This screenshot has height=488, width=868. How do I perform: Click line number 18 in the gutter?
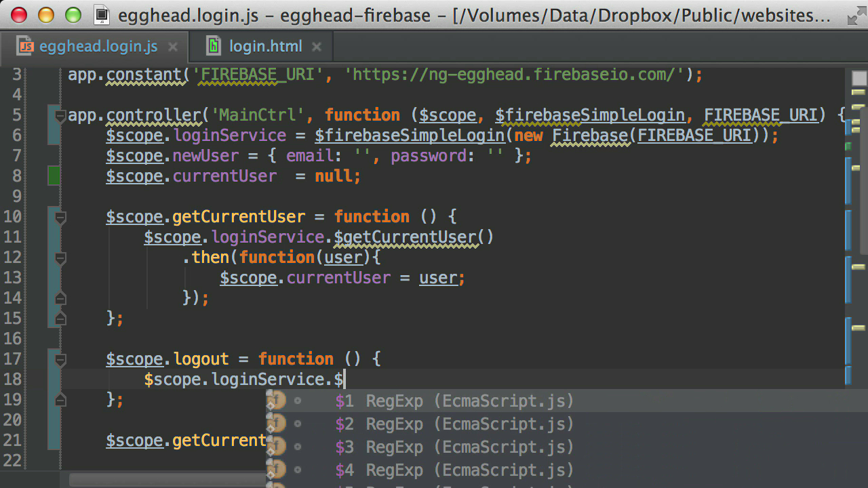pos(13,380)
